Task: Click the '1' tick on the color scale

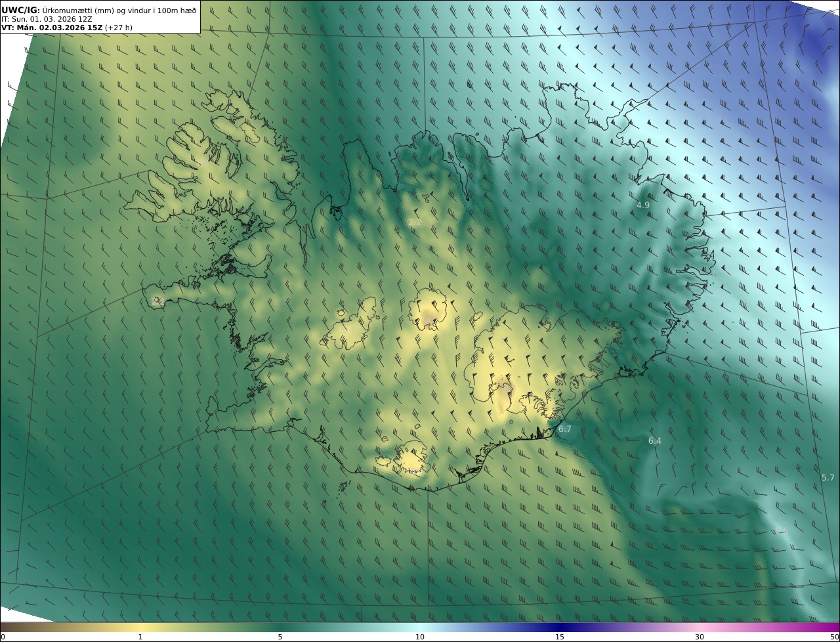Action: pos(140,637)
